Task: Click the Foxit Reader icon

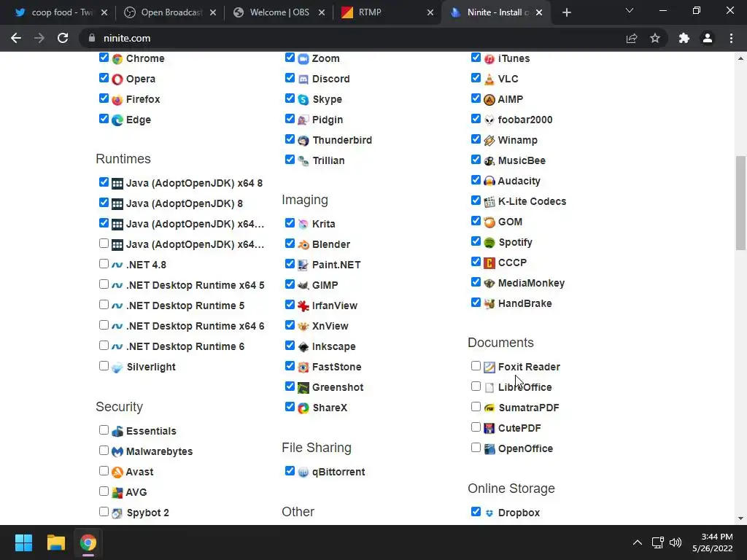Action: pyautogui.click(x=489, y=367)
